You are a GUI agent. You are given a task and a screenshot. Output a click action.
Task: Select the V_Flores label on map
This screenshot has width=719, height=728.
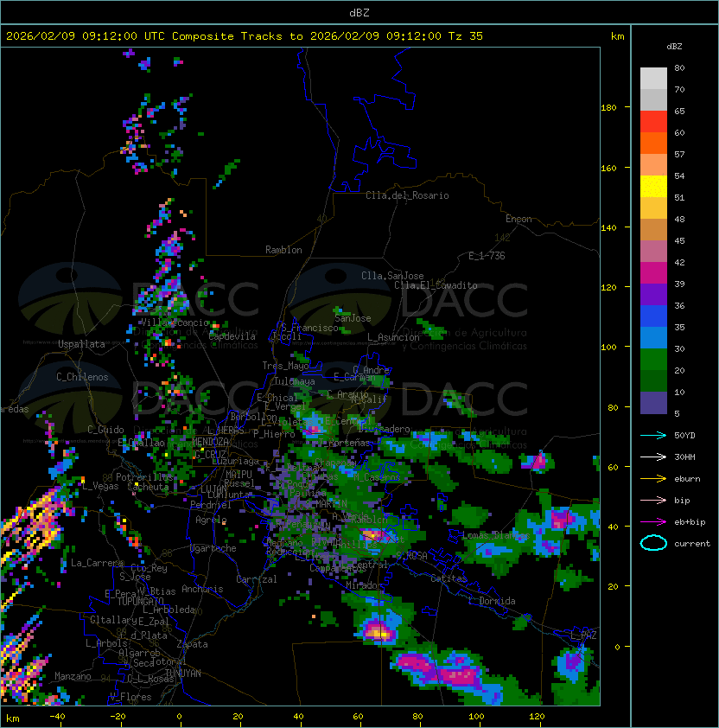click(x=130, y=697)
